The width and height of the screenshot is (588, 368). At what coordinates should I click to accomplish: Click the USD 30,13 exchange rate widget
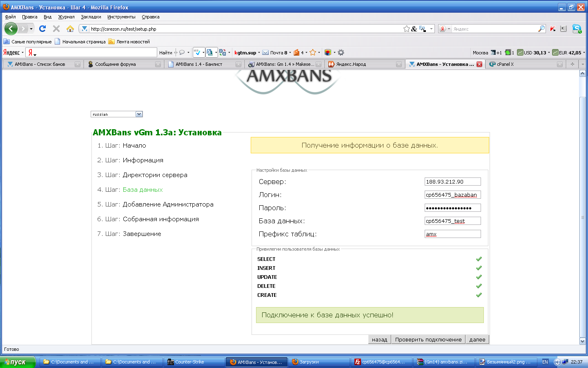pyautogui.click(x=531, y=52)
